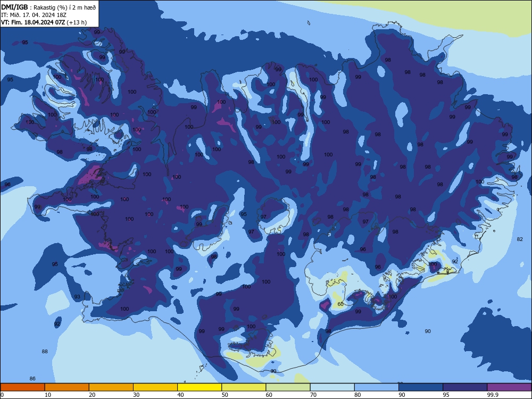The image size is (532, 399).
Task: Click the '(+13 h)' forecast offset text
Action: (77, 22)
